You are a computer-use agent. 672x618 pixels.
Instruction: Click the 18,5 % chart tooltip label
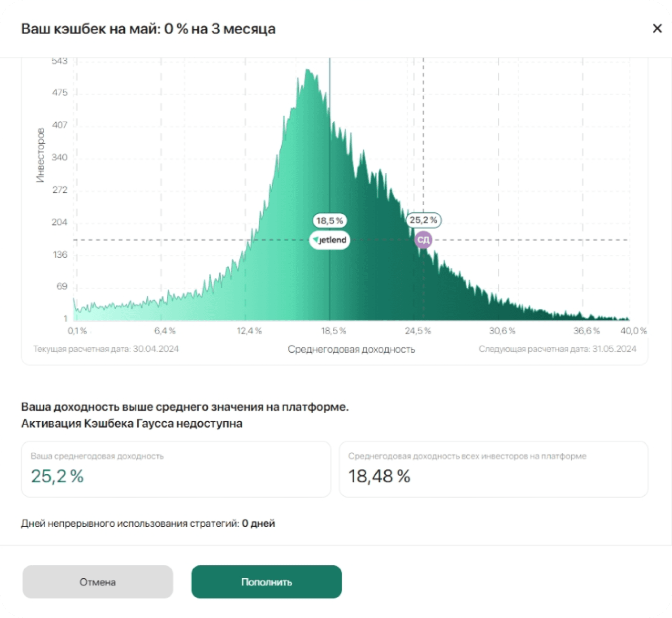click(329, 220)
